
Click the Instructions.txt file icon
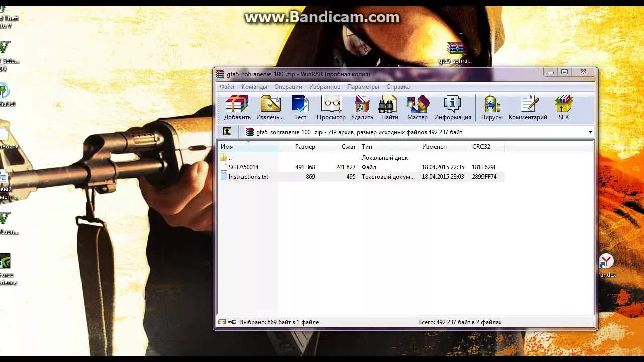click(x=224, y=177)
